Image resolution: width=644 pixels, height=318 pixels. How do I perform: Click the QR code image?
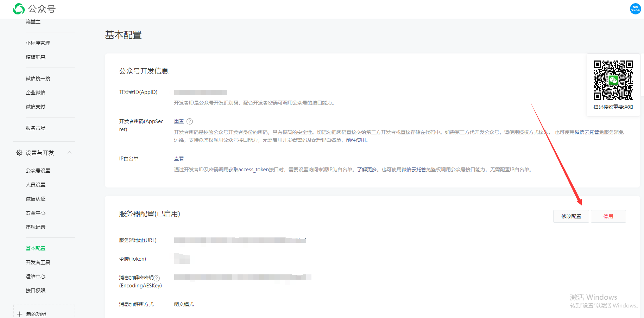click(x=613, y=80)
